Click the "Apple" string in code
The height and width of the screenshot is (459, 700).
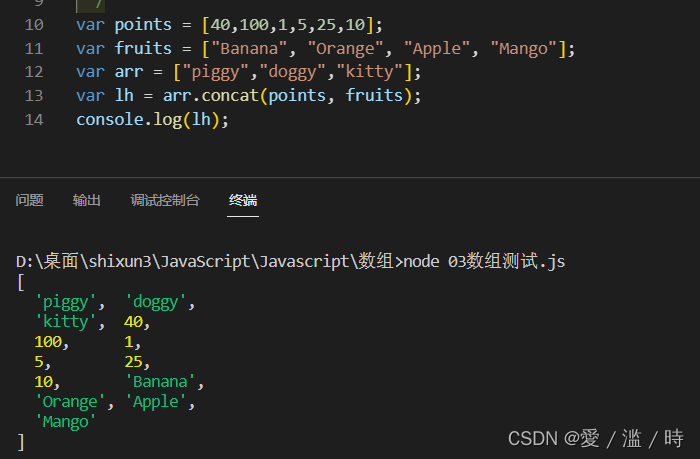437,49
